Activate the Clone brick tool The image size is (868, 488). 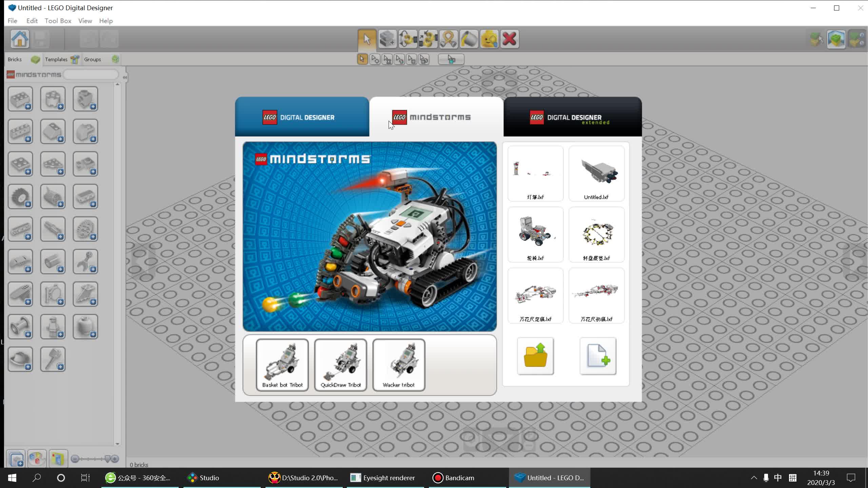coord(387,39)
